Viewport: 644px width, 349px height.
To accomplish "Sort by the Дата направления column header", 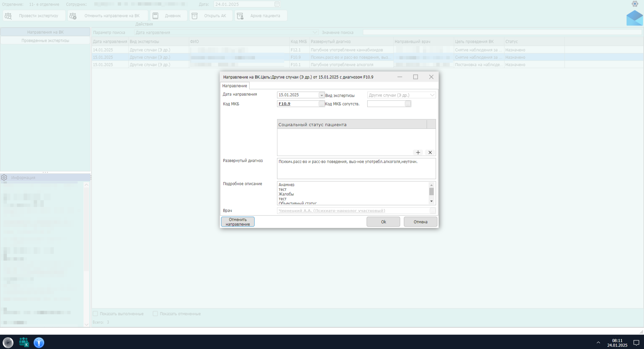I will click(x=110, y=42).
